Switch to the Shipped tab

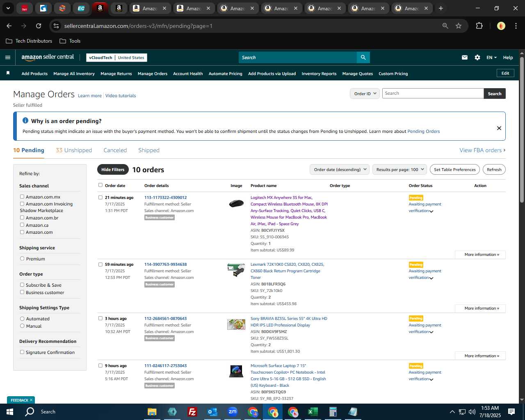[149, 150]
